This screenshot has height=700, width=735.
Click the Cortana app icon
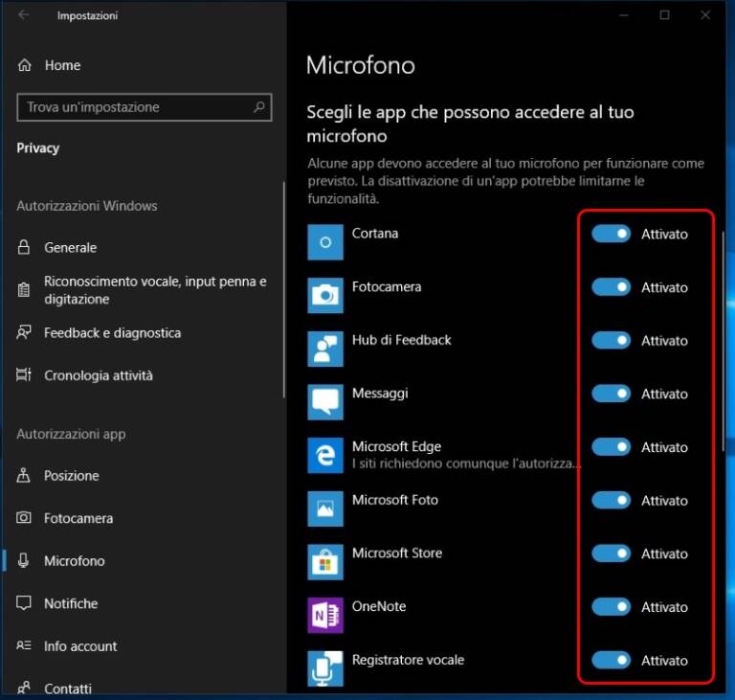(325, 242)
